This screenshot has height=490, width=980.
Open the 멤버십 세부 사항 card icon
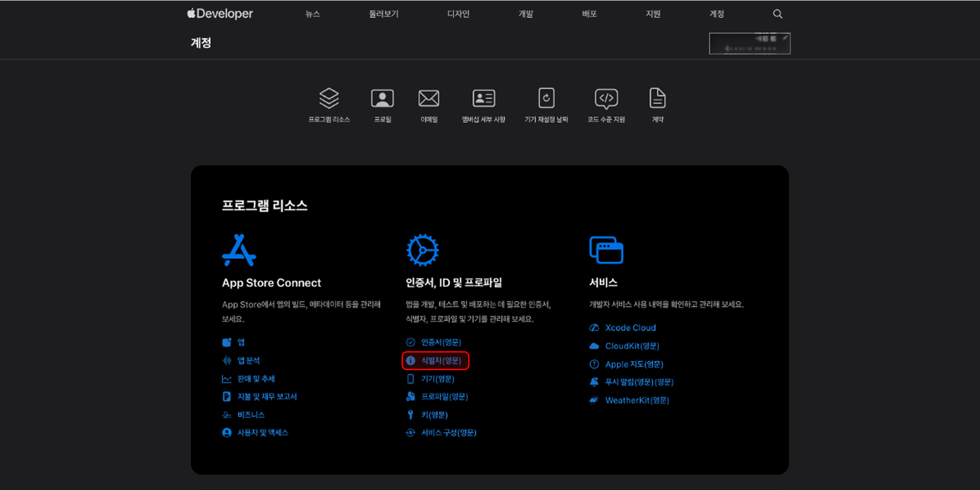484,98
